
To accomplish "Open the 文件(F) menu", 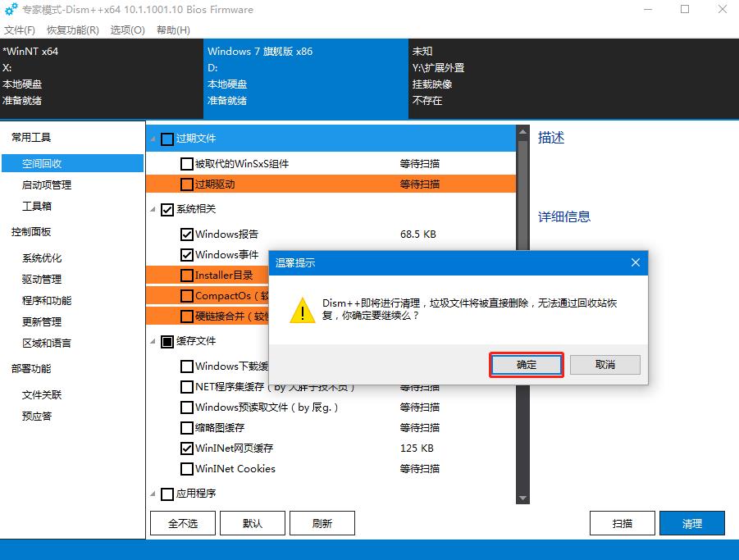I will 19,30.
